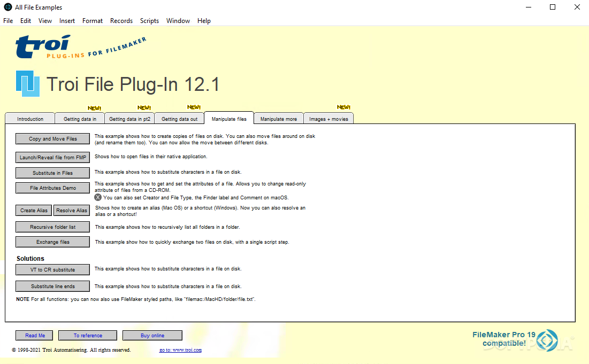The width and height of the screenshot is (589, 364).
Task: Click the Resolve Alias button
Action: [72, 211]
